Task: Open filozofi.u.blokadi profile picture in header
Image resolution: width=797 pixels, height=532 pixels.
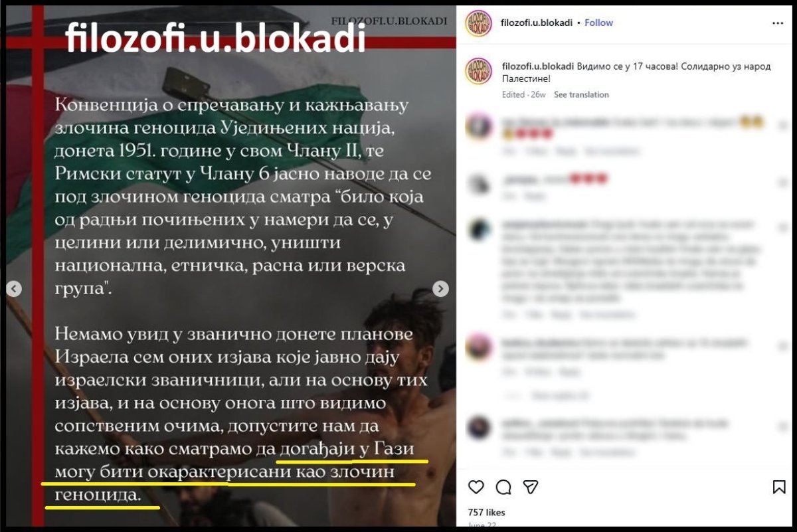Action: click(478, 23)
